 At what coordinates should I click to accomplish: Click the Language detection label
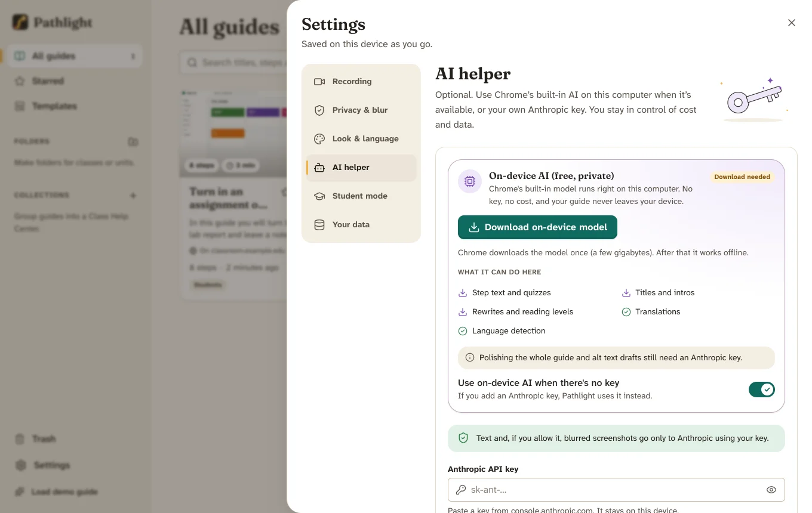pos(509,331)
